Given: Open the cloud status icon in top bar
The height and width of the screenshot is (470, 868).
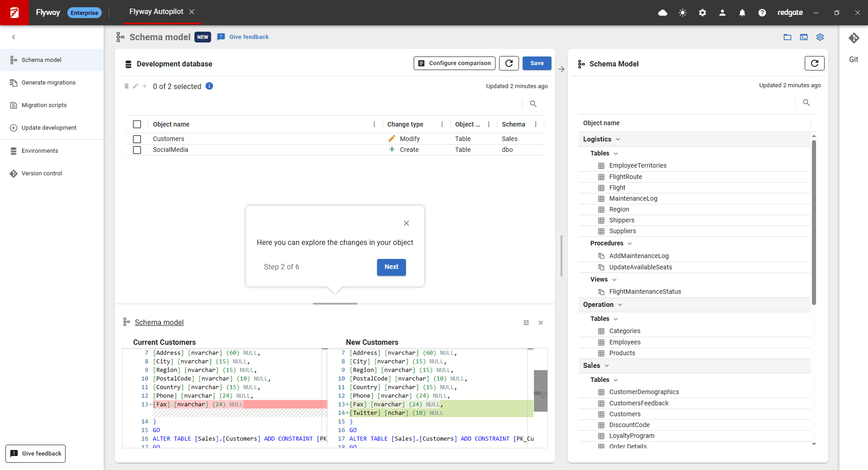Looking at the screenshot, I should [x=663, y=13].
